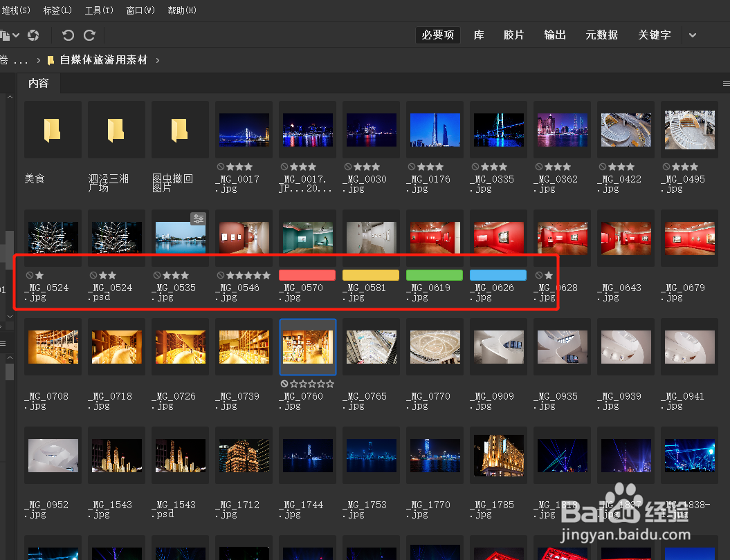Open the workspace chevron dropdown beside 关键字

pyautogui.click(x=693, y=35)
